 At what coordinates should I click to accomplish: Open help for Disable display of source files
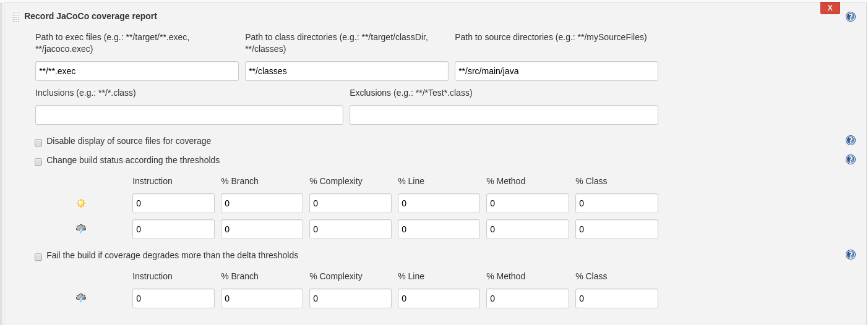pyautogui.click(x=850, y=140)
